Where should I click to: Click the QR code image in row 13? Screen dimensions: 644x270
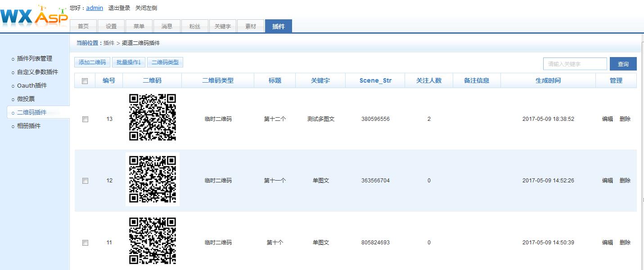pos(153,117)
